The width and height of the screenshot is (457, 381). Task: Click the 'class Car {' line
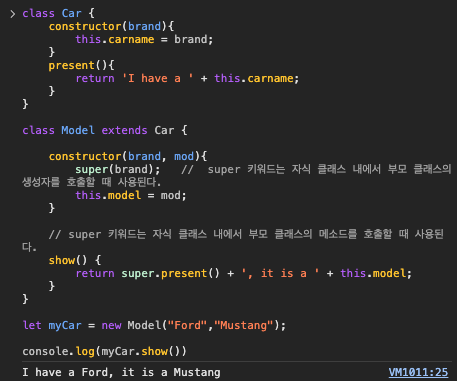[x=58, y=13]
